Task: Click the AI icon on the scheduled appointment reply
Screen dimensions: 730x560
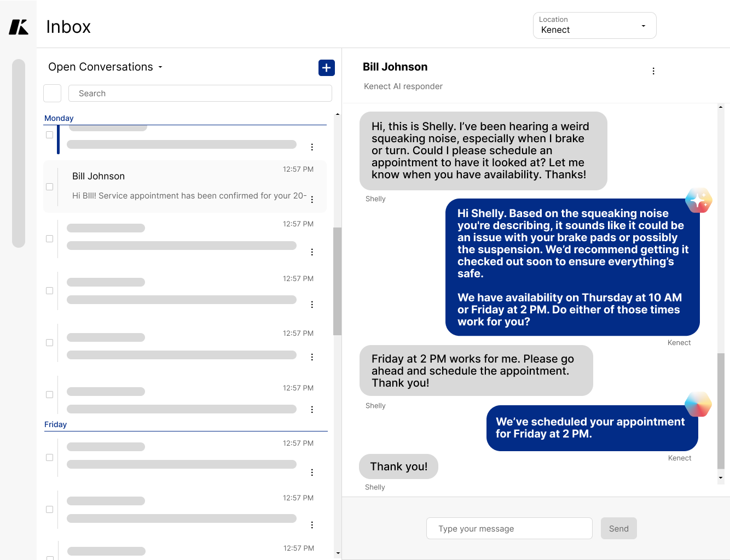Action: (x=698, y=405)
